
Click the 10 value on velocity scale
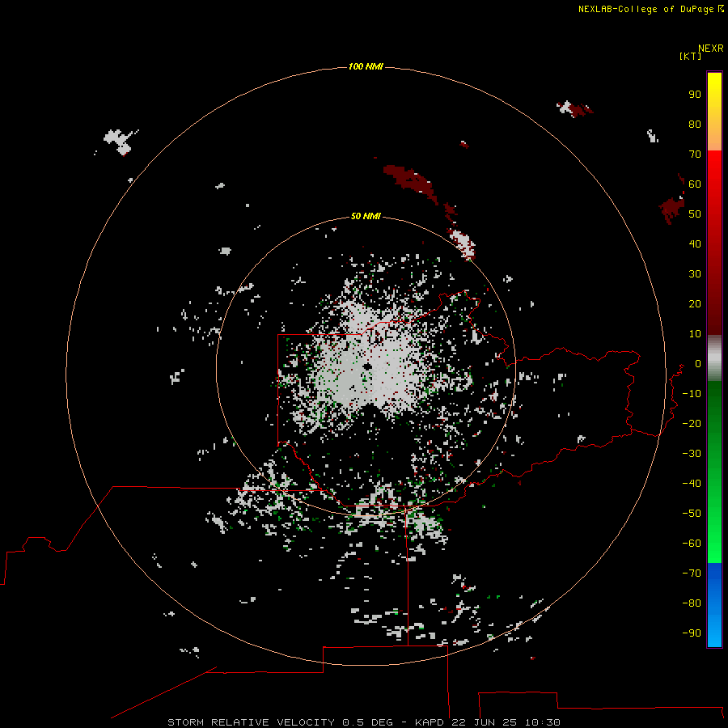click(x=695, y=334)
